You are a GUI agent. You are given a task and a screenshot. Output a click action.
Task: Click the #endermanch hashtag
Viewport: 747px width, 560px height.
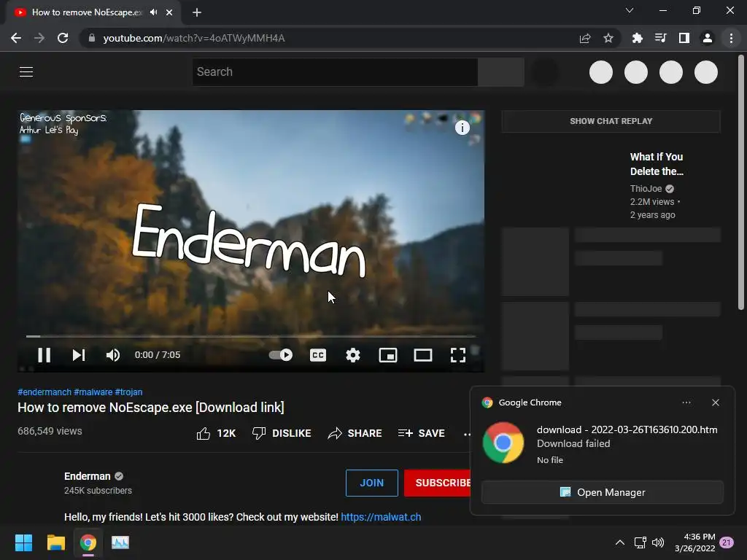tap(44, 392)
